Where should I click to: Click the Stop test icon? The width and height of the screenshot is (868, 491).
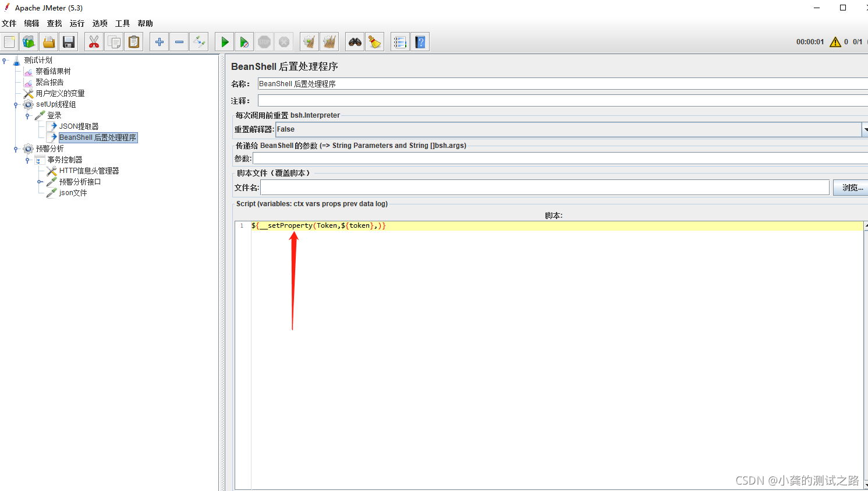tap(264, 42)
